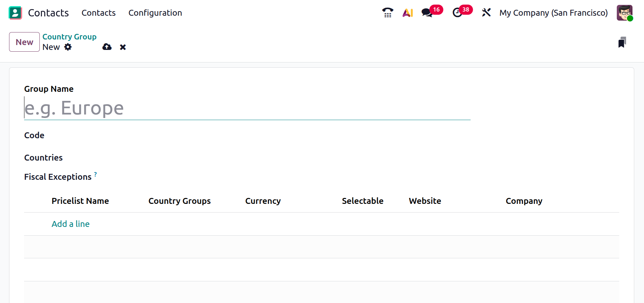Save record manually with cloud upload icon
The height and width of the screenshot is (303, 644).
[107, 47]
